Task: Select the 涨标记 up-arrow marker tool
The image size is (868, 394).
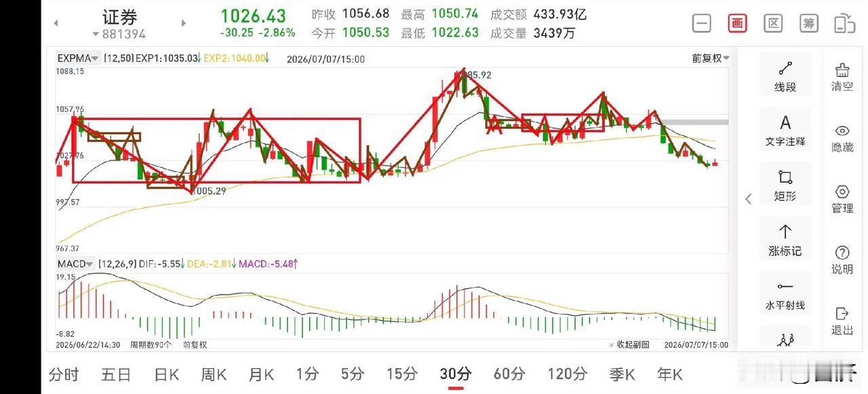Action: point(785,241)
